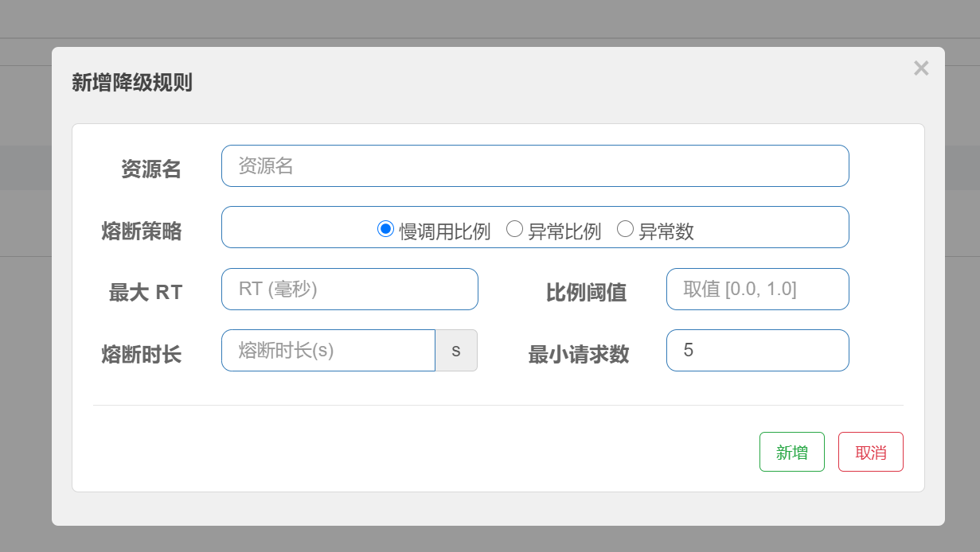Click the 新增降级规则 dialog title
980x552 pixels.
pyautogui.click(x=132, y=83)
